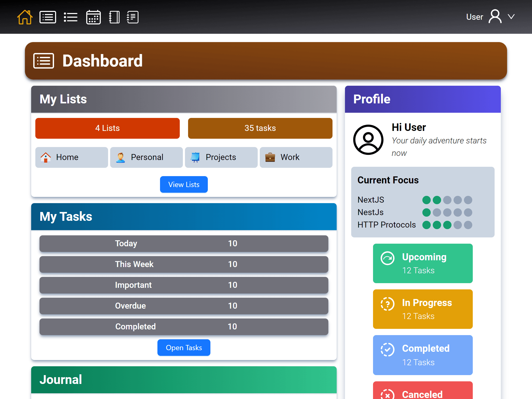Click the HTTP Protocols focus label

387,225
